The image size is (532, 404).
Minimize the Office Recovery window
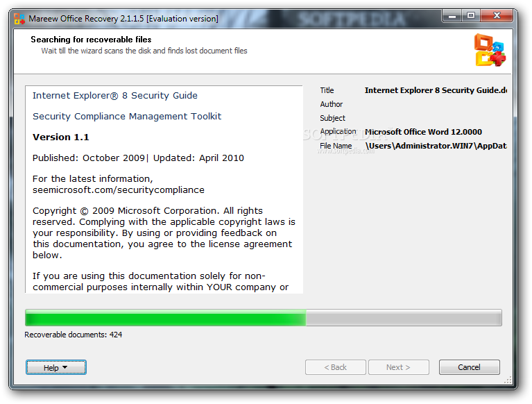point(452,16)
